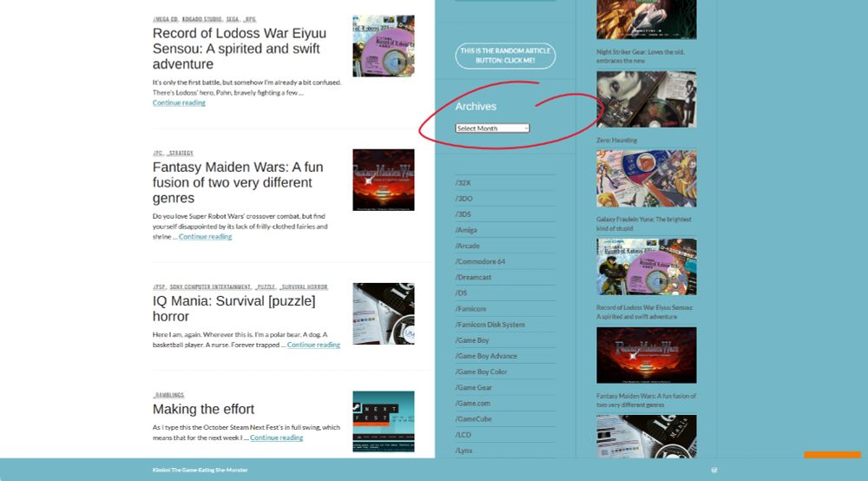
Task: Open the /32X category
Action: (x=463, y=183)
